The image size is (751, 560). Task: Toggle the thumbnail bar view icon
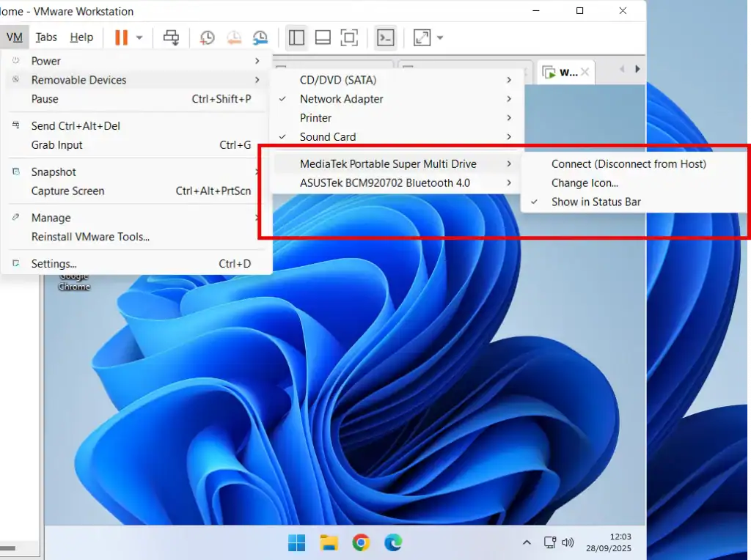(323, 37)
